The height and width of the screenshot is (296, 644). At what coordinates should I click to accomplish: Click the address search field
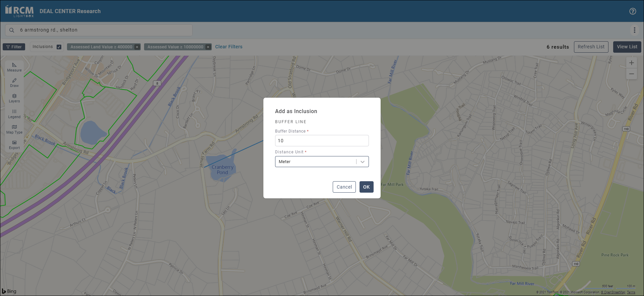pyautogui.click(x=99, y=30)
